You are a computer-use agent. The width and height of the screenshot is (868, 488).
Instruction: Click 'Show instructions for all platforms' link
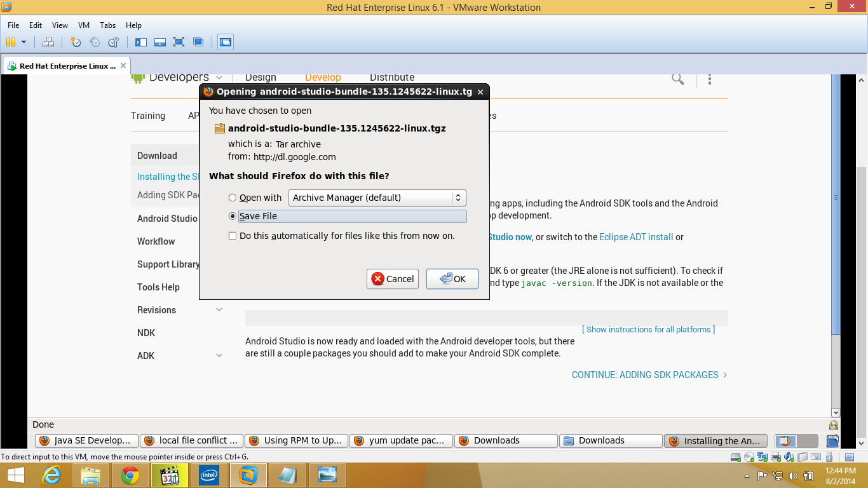click(x=648, y=329)
